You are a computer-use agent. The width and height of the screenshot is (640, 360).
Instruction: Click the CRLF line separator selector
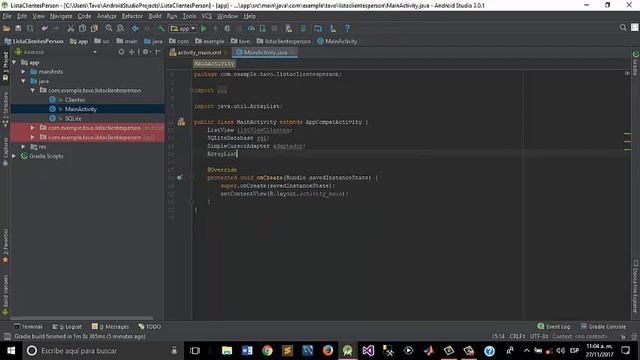coord(517,336)
